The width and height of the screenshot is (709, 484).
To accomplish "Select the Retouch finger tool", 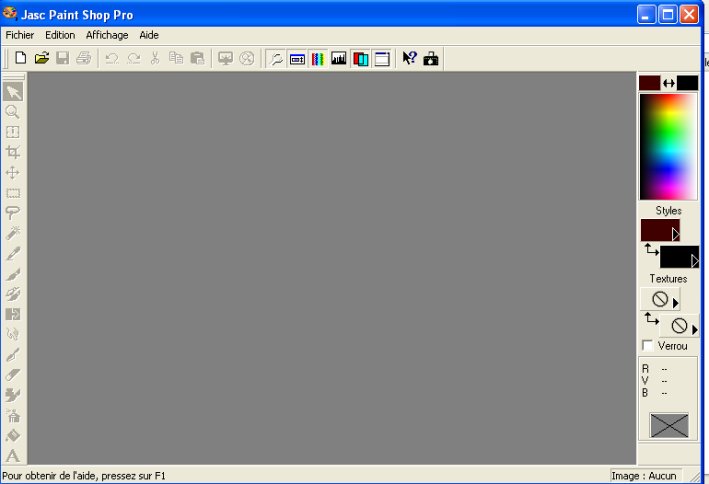I will pos(13,335).
